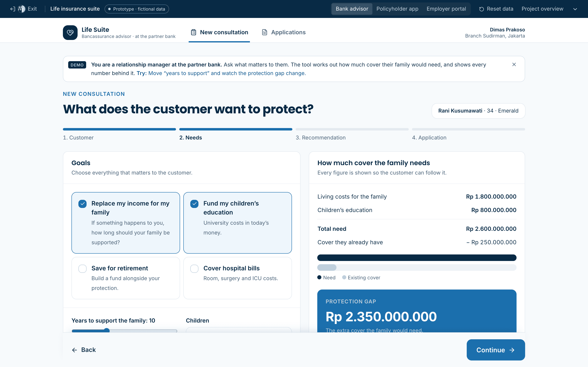
Task: Expand the Project overview chevron
Action: pos(575,9)
